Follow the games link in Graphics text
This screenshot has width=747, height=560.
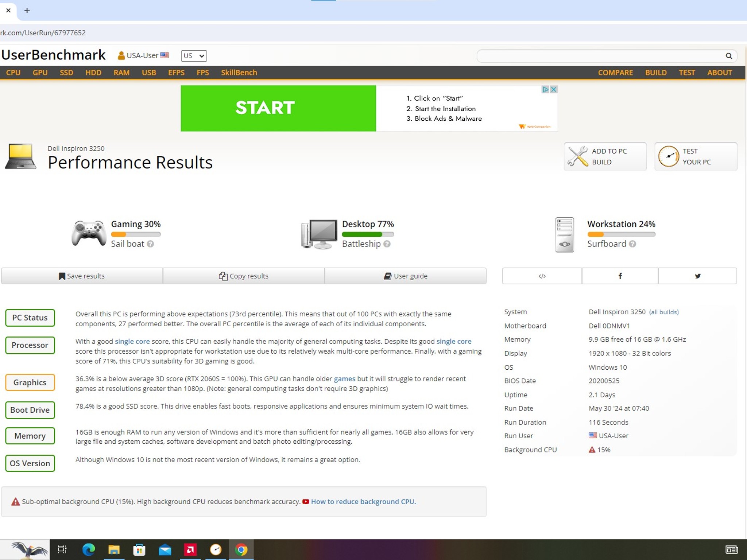tap(344, 379)
